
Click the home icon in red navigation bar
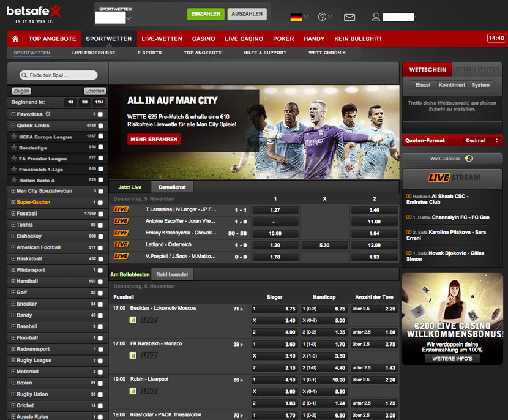click(15, 39)
